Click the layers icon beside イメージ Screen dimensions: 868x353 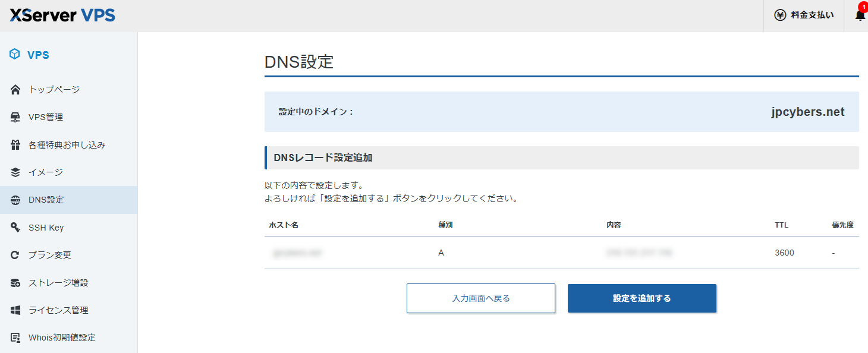(16, 172)
